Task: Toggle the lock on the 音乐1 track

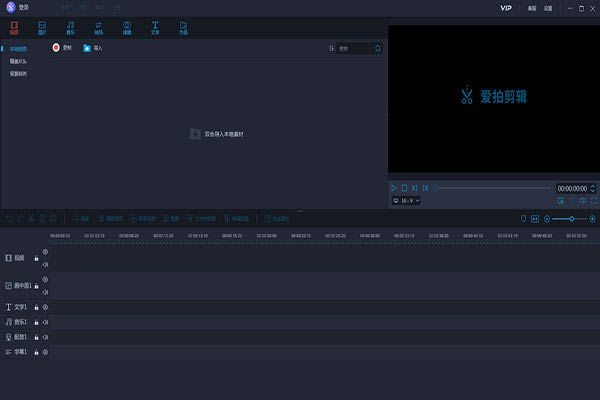Action: pyautogui.click(x=36, y=322)
